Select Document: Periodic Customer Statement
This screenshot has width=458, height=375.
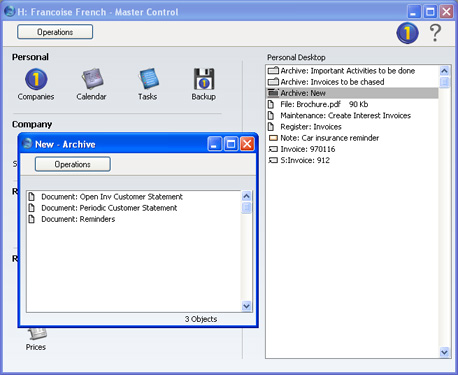(134, 208)
